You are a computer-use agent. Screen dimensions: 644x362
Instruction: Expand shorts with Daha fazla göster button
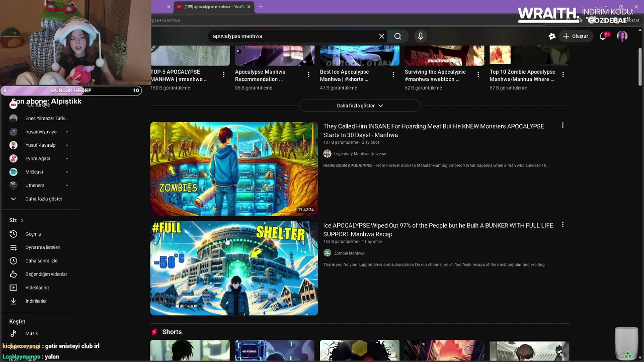click(360, 106)
